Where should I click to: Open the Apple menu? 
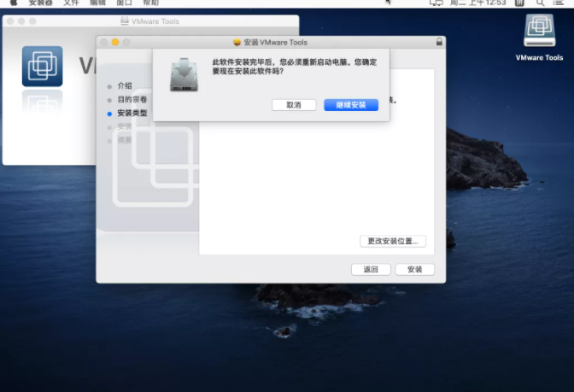coord(14,3)
